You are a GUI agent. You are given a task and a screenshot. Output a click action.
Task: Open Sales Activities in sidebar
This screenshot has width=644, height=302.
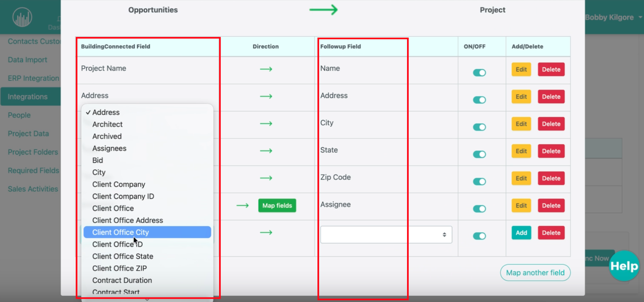coord(33,189)
